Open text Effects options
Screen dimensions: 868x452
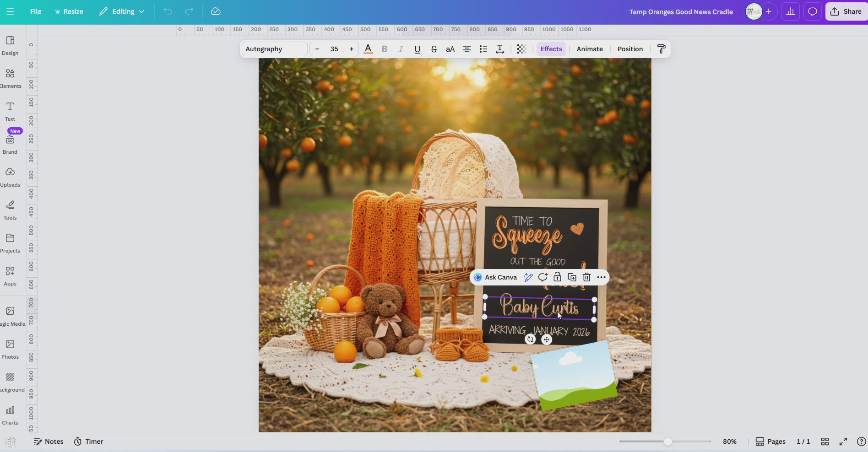pyautogui.click(x=551, y=49)
